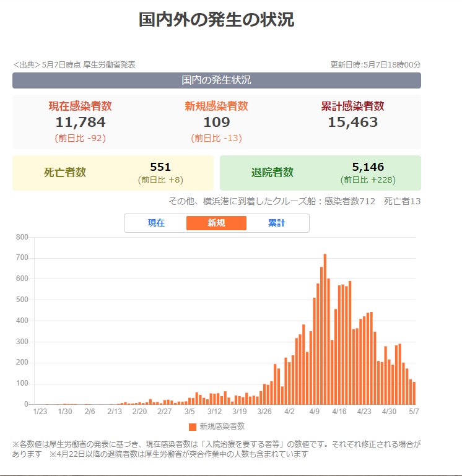Click the page title 国内外の発生の状況
This screenshot has height=476, width=462.
(216, 20)
